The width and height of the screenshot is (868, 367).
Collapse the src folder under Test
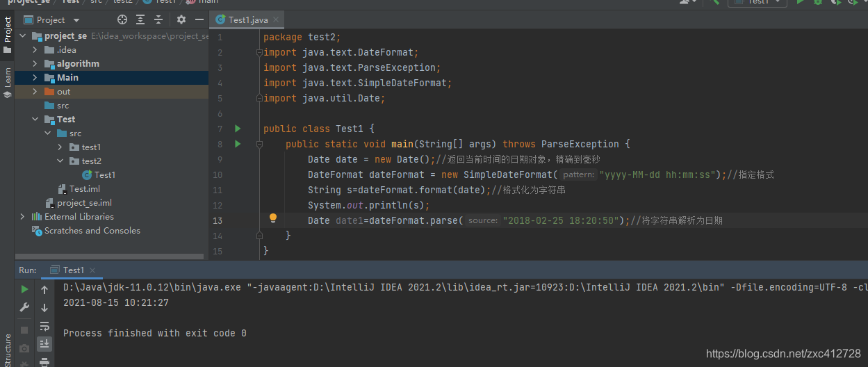click(x=47, y=133)
